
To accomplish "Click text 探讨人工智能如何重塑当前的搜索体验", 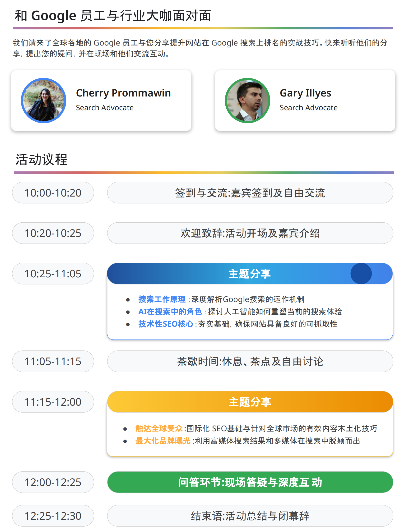I will 275,312.
